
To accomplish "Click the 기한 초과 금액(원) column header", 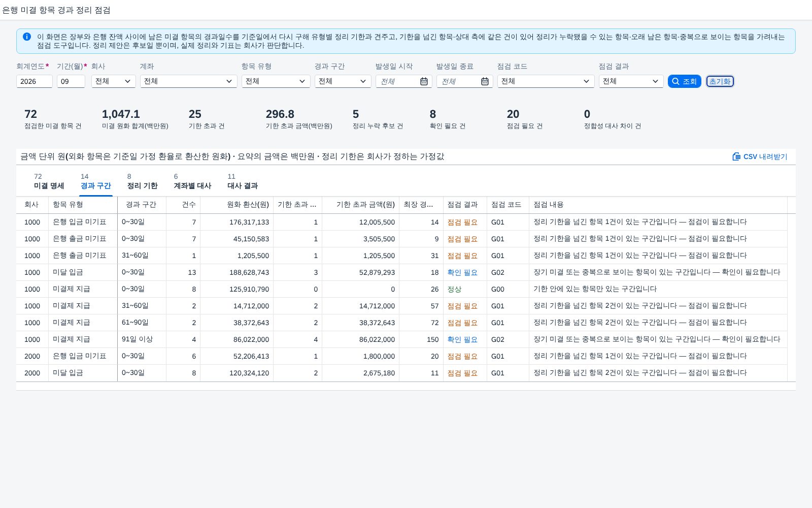I will coord(360,205).
